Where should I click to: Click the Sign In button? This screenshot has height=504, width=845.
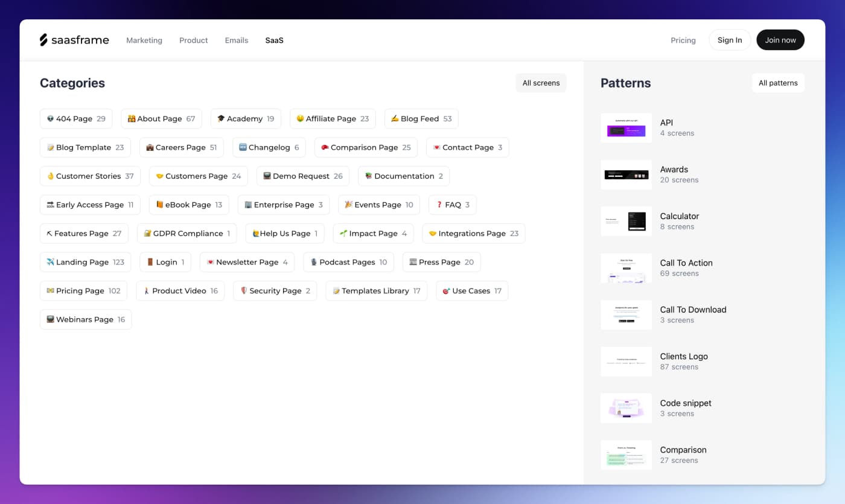pyautogui.click(x=730, y=40)
